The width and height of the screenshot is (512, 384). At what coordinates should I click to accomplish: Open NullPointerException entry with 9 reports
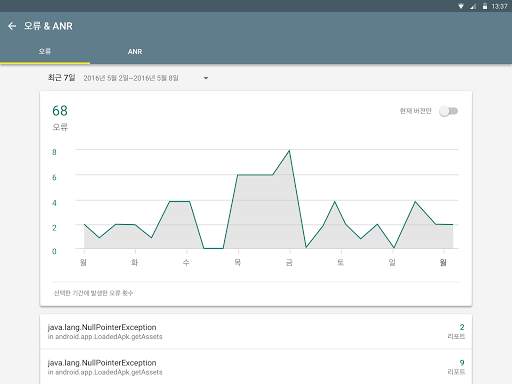click(256, 367)
